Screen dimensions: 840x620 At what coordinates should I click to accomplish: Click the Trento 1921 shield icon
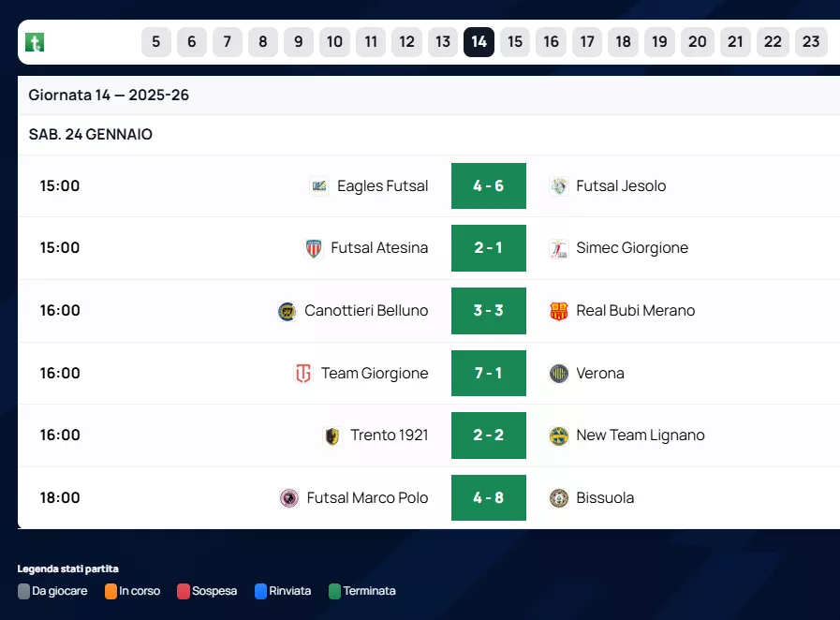(x=332, y=435)
